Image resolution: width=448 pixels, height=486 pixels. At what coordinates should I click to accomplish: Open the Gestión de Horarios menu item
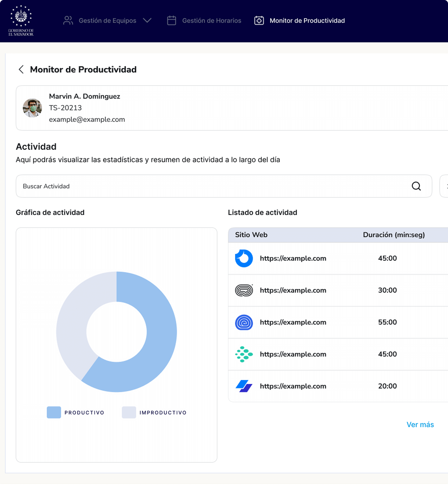coord(211,21)
